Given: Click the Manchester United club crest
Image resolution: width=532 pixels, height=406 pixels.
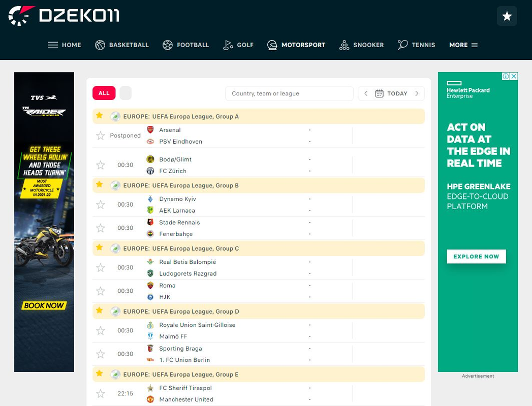Looking at the screenshot, I should coord(150,399).
